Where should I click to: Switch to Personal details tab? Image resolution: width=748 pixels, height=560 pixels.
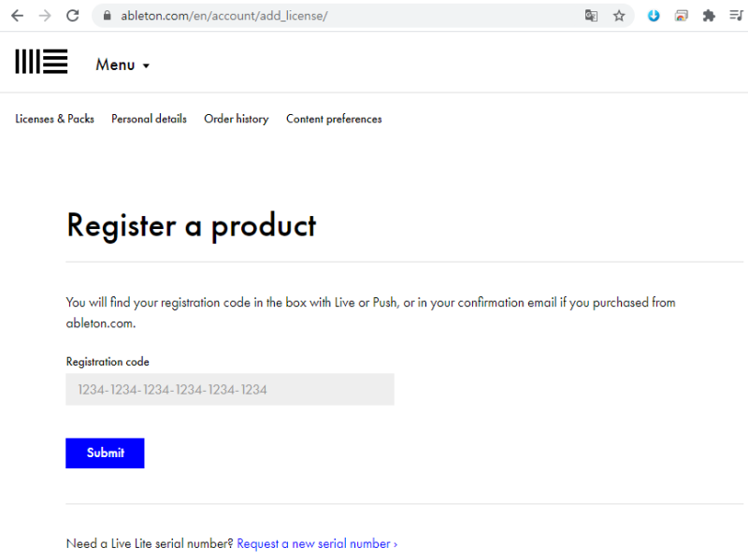pyautogui.click(x=149, y=119)
